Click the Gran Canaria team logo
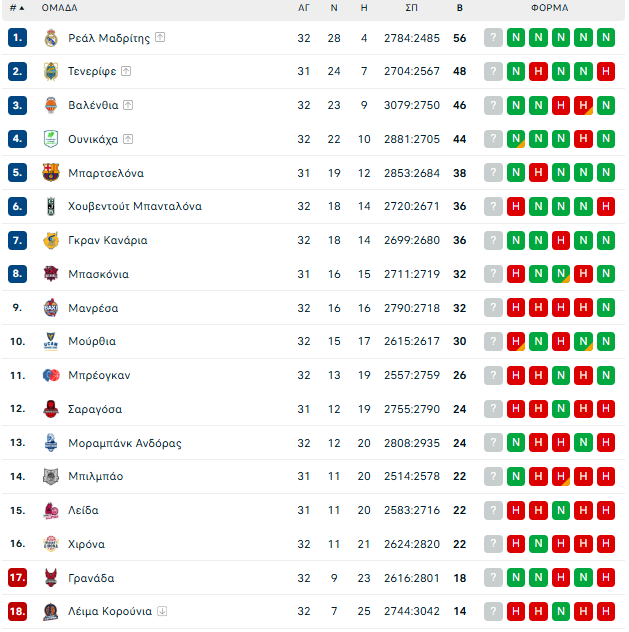The width and height of the screenshot is (629, 632). tap(51, 240)
